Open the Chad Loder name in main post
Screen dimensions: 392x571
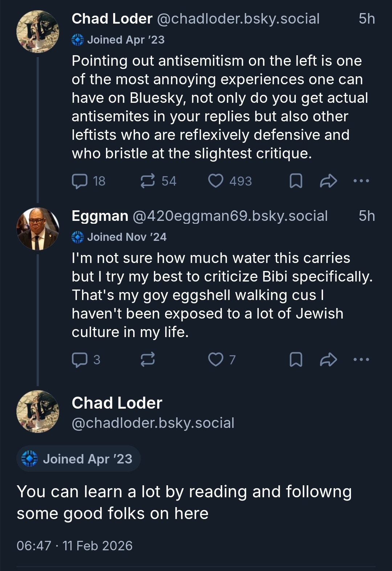[117, 403]
